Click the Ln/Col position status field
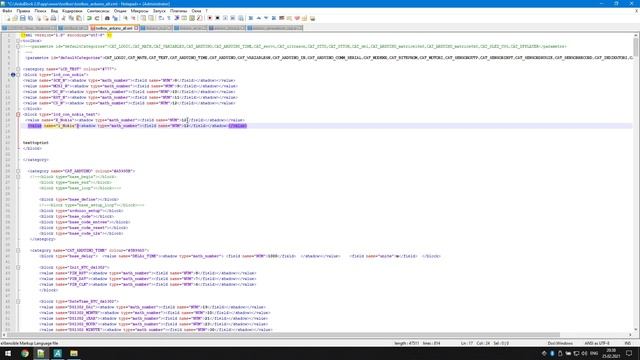Viewport: 640px width, 360px height. click(484, 343)
